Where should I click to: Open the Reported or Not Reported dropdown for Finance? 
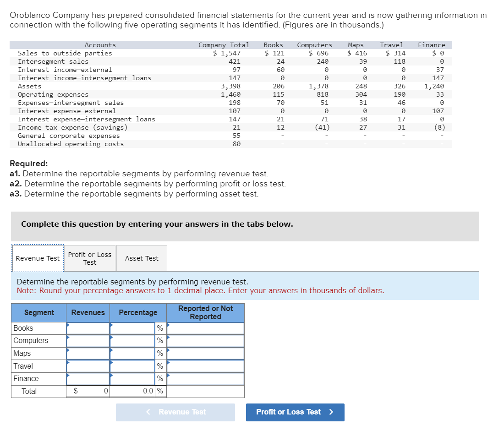(x=205, y=378)
